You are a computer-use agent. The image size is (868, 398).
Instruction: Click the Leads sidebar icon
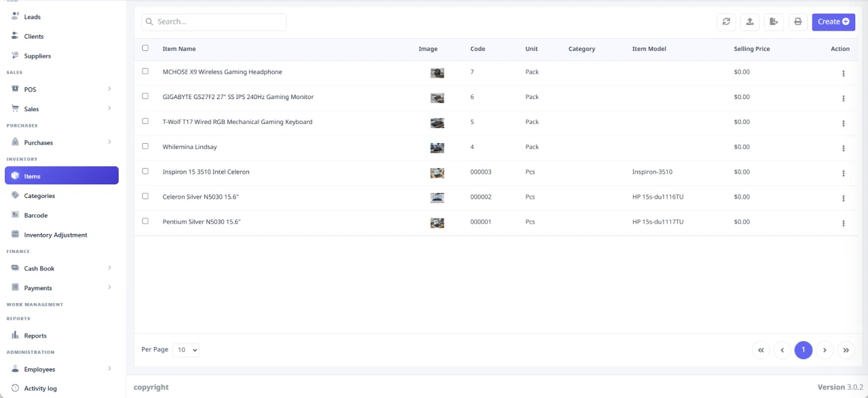point(15,16)
